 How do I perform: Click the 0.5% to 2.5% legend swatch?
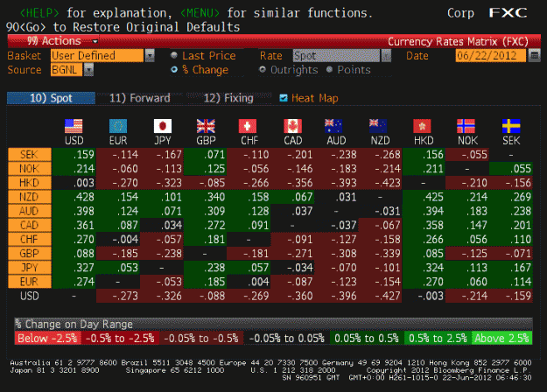438,338
